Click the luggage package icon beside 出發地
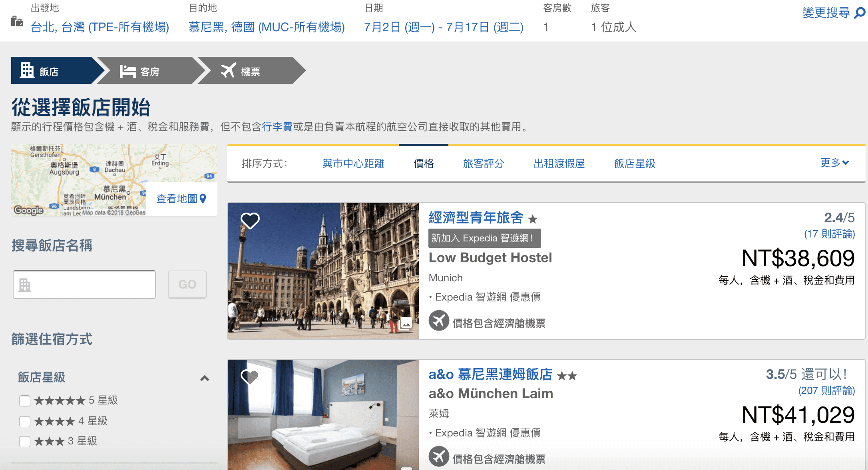 [17, 21]
